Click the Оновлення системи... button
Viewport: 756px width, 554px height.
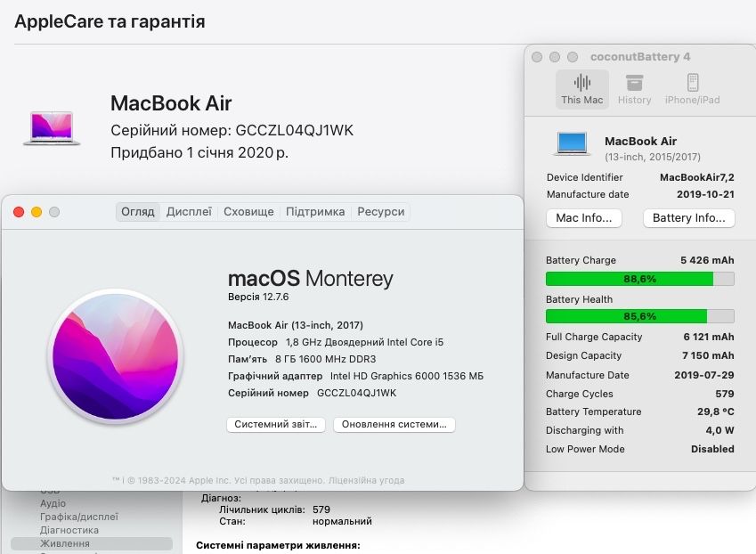click(394, 424)
